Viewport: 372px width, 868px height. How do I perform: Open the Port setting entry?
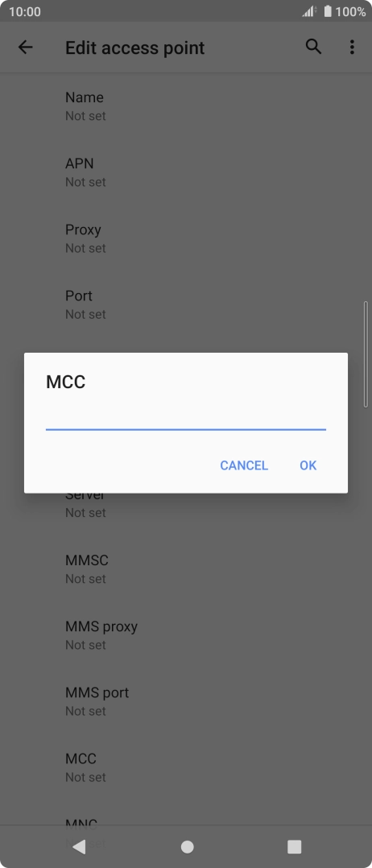[x=186, y=304]
